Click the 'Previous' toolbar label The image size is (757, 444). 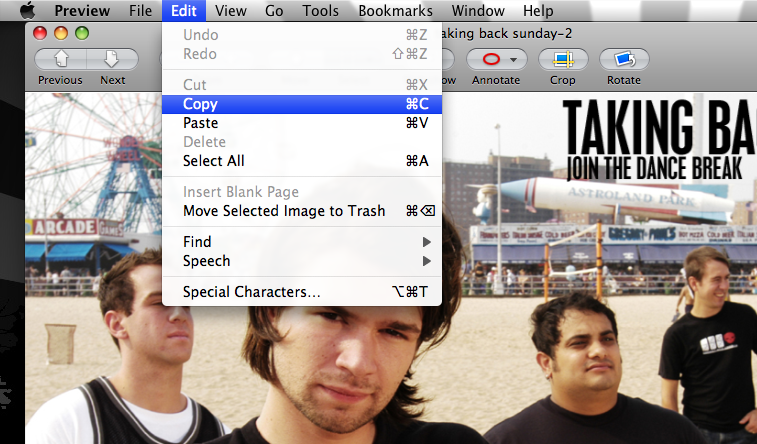[60, 80]
